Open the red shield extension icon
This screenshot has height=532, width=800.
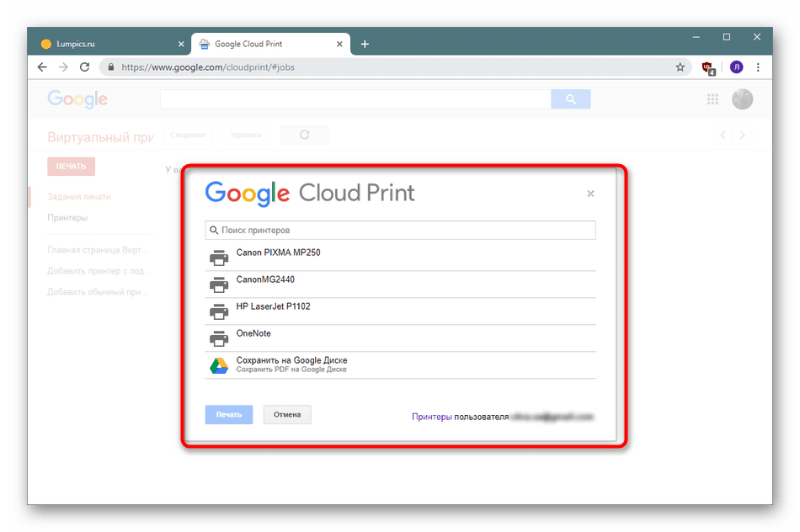[x=709, y=68]
